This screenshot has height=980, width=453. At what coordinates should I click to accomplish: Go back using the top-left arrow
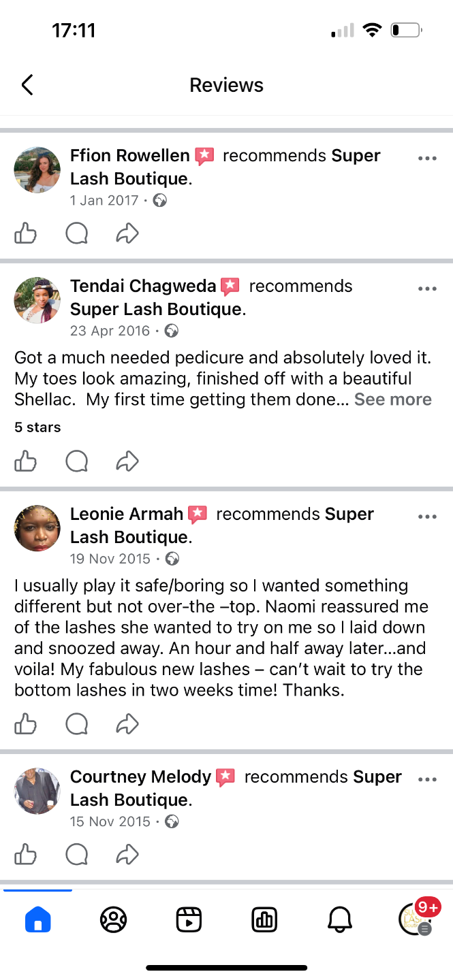pos(27,85)
